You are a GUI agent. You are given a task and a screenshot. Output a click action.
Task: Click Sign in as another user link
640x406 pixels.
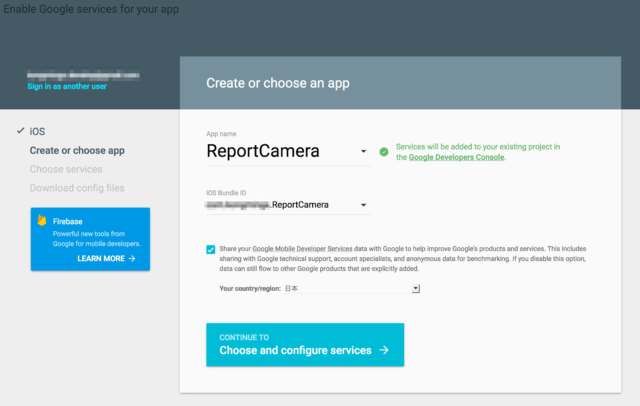[x=67, y=87]
